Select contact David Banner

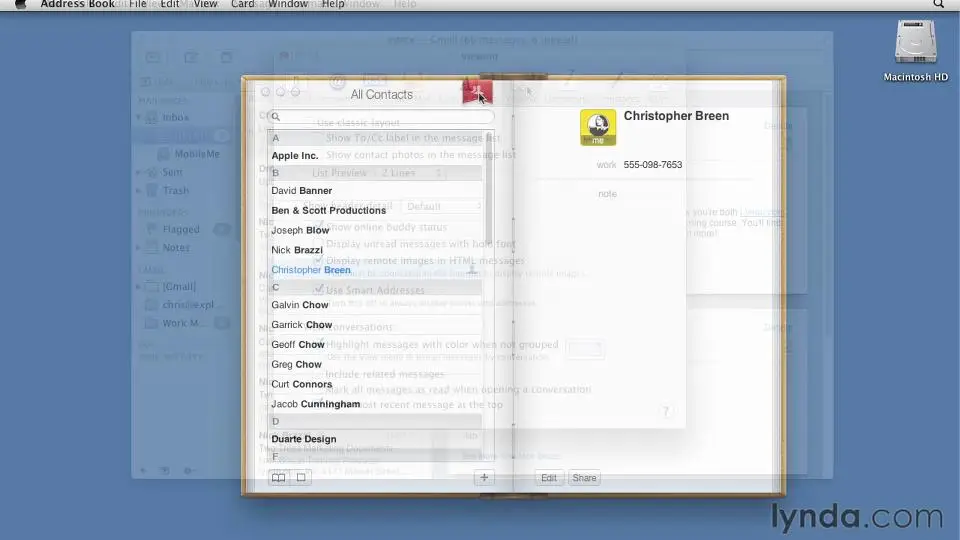302,190
